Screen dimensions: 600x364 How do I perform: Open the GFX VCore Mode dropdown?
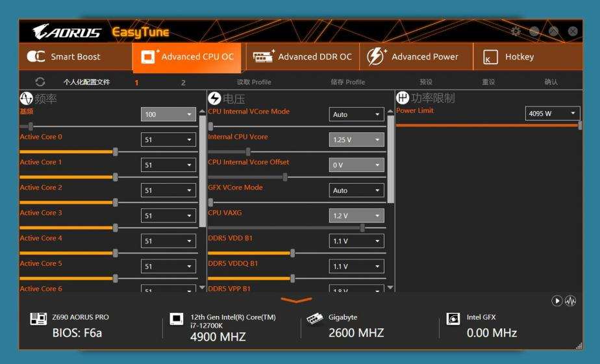[x=356, y=190]
